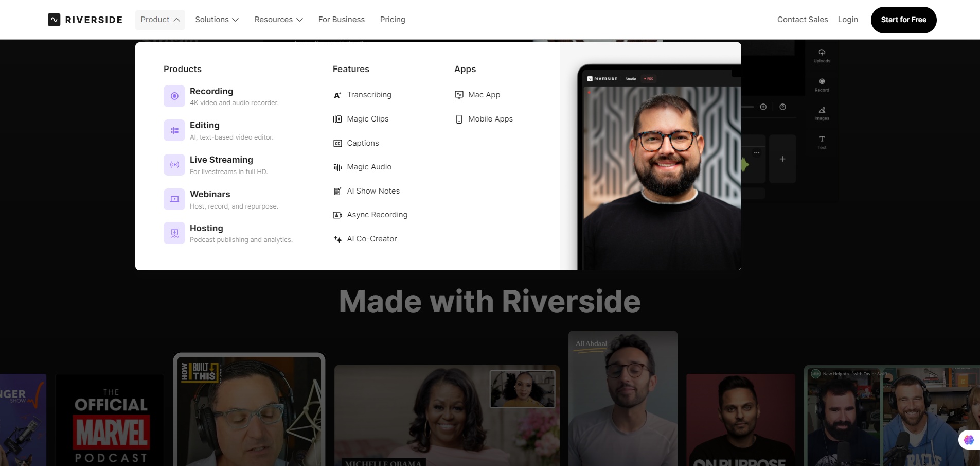Expand the Solutions dropdown menu
This screenshot has height=466, width=980.
point(217,20)
